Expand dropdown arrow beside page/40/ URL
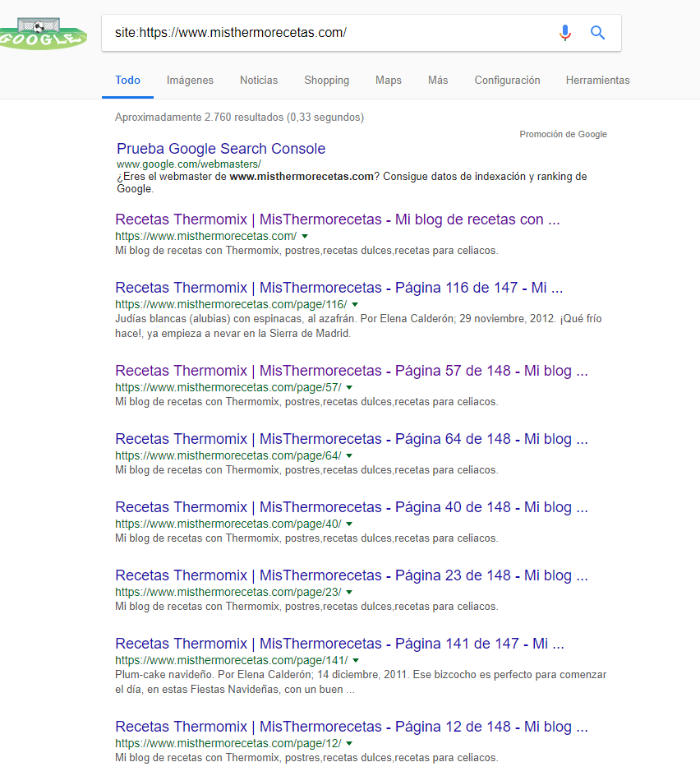700x776 pixels. tap(349, 524)
